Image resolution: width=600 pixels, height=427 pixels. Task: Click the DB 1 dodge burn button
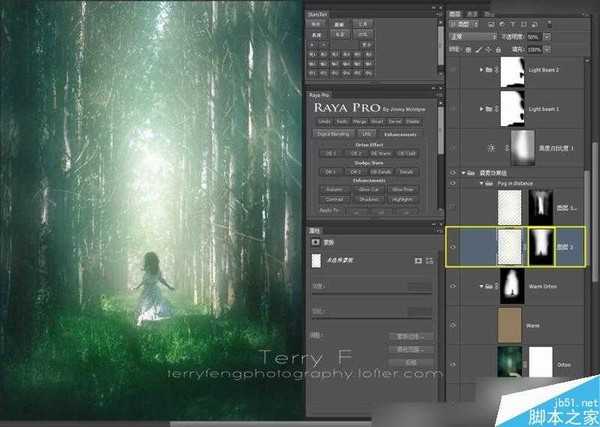(330, 172)
